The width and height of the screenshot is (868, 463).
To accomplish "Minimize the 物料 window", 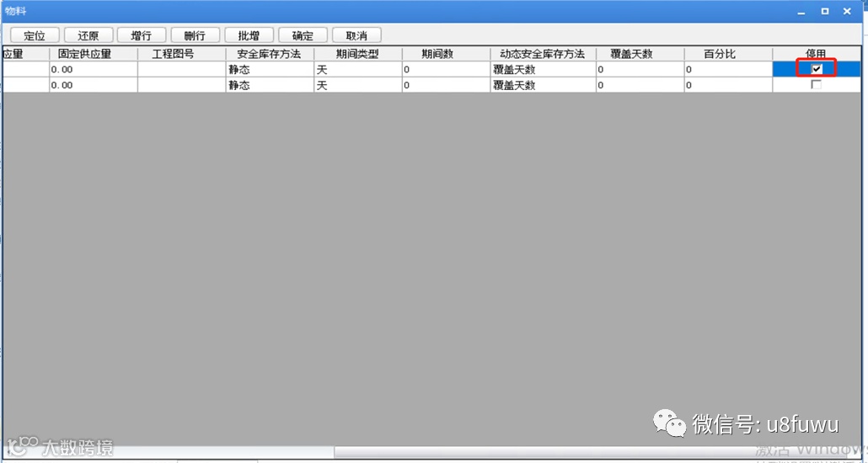I will (801, 11).
